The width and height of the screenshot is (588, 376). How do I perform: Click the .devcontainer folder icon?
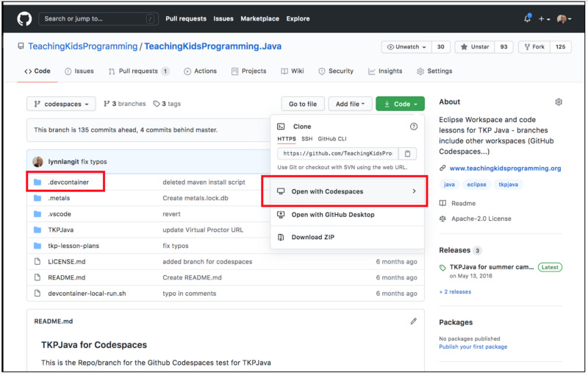coord(37,182)
